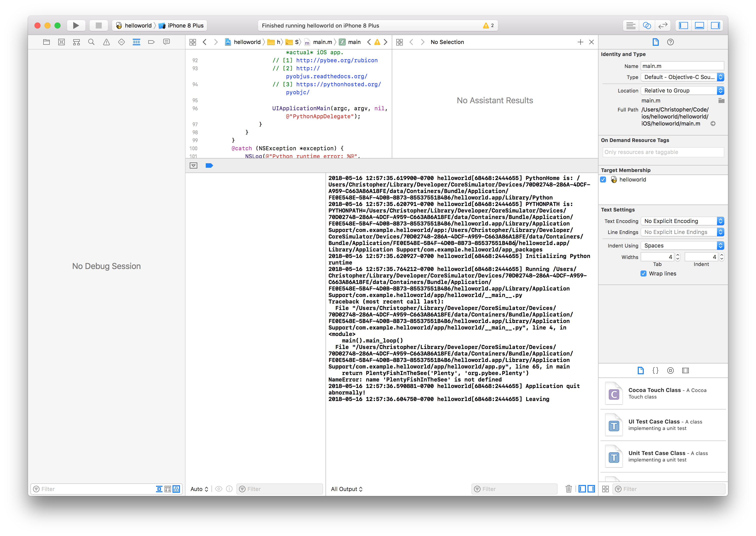
Task: Open related items menu in primary editor
Action: (193, 42)
